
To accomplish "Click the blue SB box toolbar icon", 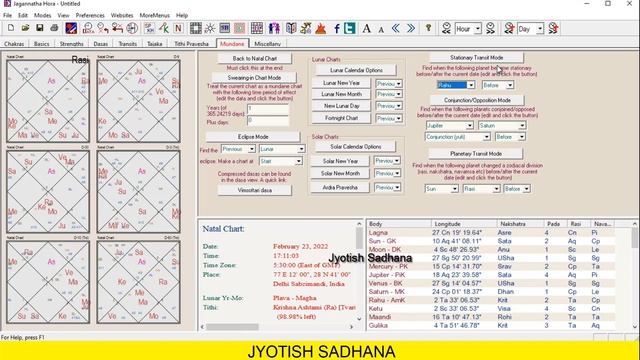I will [224, 28].
